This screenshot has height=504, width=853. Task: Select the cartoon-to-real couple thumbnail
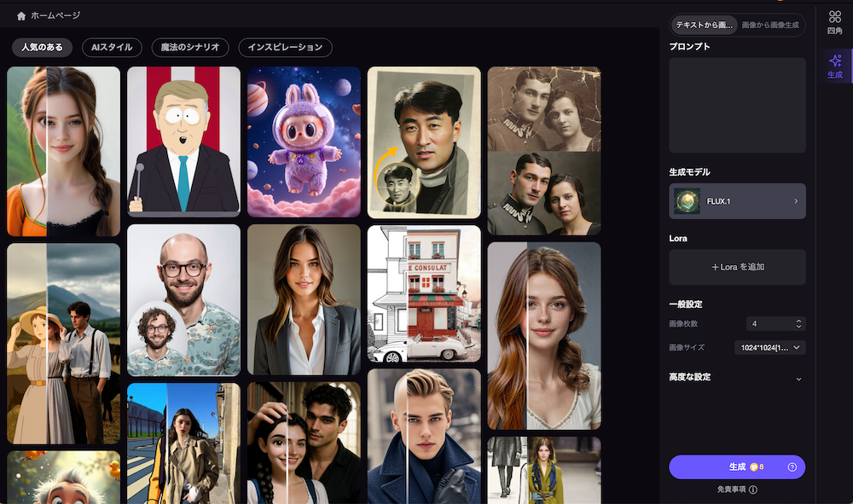pos(305,443)
